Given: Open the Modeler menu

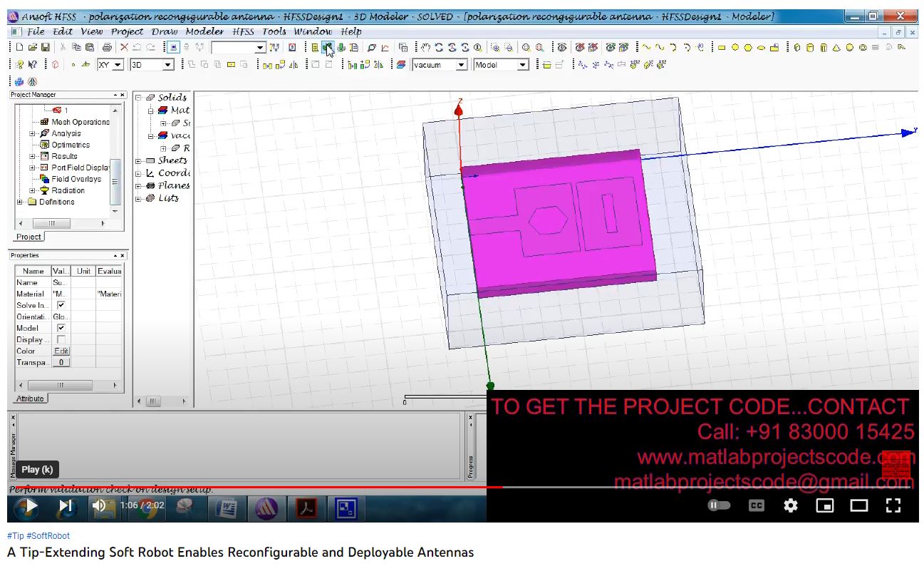Looking at the screenshot, I should point(204,31).
